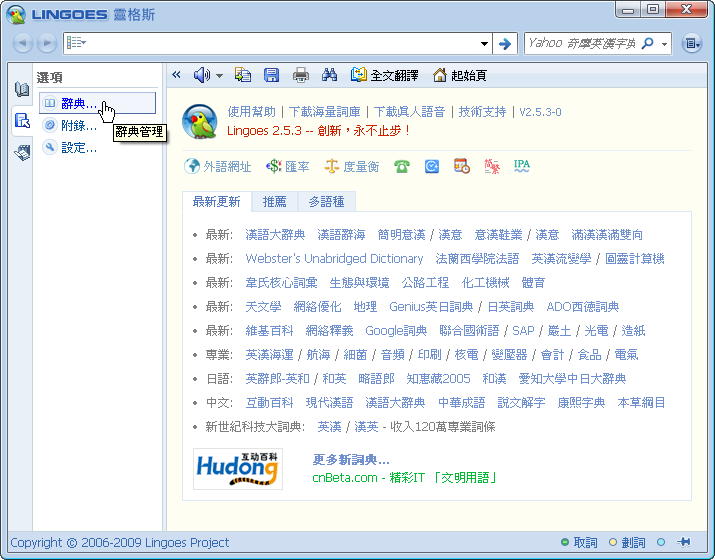This screenshot has width=715, height=560.
Task: Open 度量衡 unit converter tool
Action: 352,166
